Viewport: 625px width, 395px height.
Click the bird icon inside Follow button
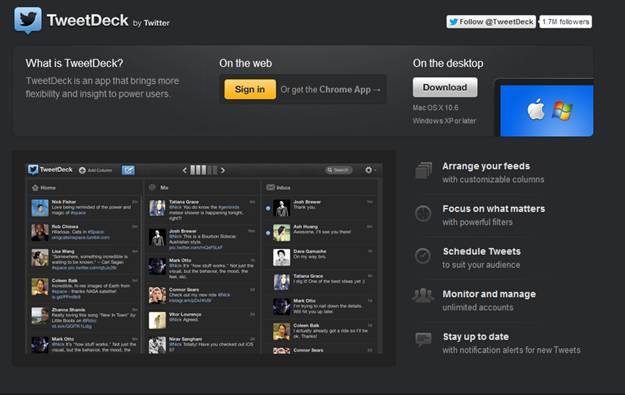click(x=453, y=22)
